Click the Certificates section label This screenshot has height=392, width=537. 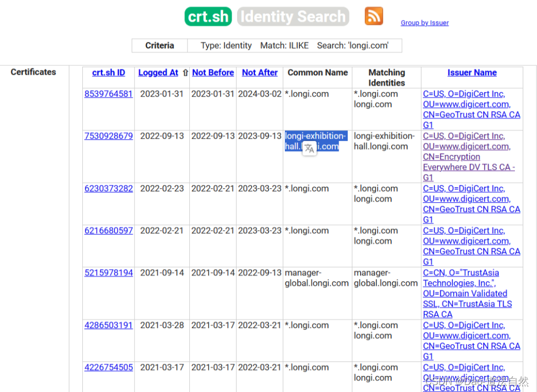point(33,72)
